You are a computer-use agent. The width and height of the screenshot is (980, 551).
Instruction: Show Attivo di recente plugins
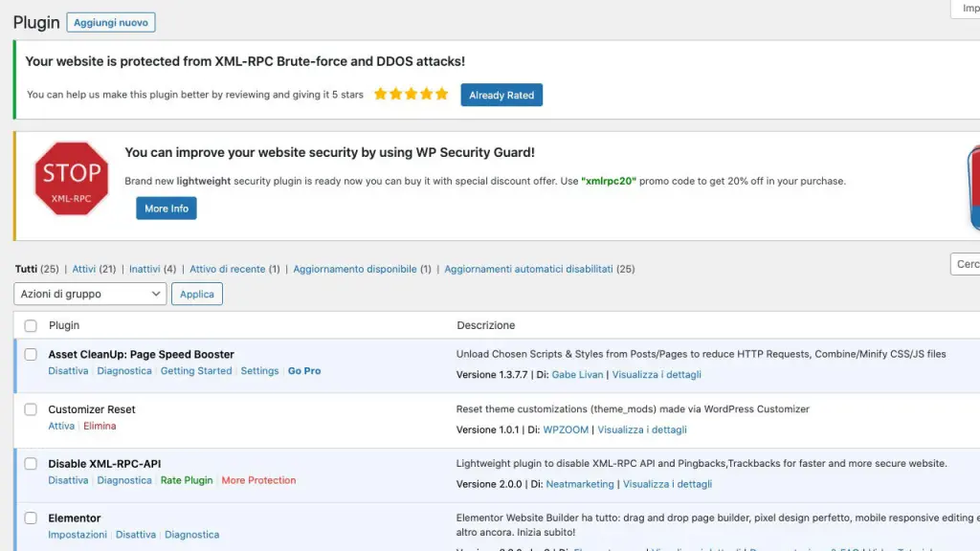(228, 269)
